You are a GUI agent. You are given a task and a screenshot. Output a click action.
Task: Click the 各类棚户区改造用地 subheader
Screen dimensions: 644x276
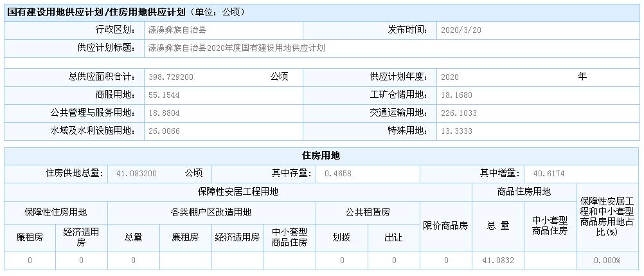(211, 212)
